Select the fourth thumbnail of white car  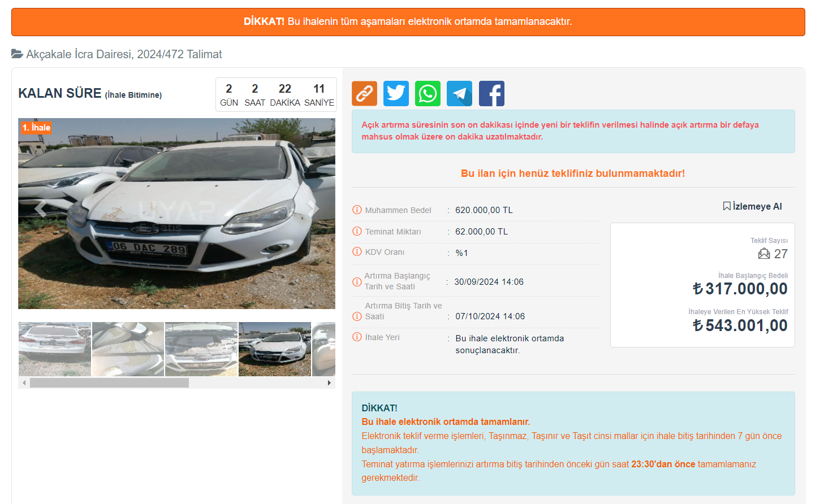[x=275, y=349]
